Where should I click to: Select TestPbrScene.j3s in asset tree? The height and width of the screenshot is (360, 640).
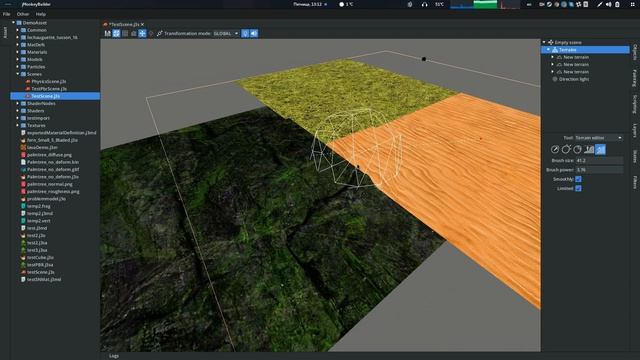pyautogui.click(x=46, y=89)
